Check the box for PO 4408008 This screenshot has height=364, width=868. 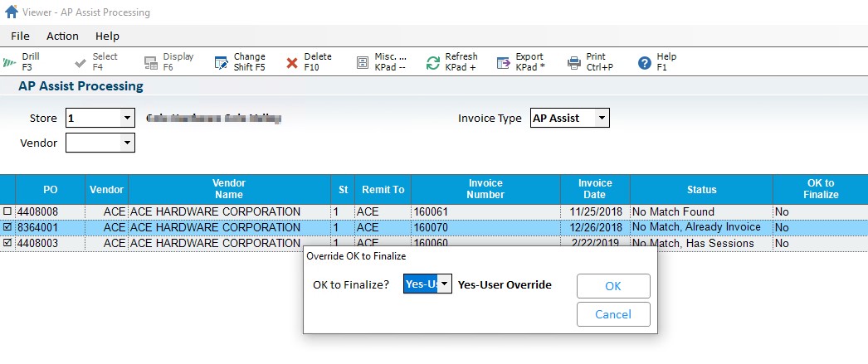click(x=7, y=211)
